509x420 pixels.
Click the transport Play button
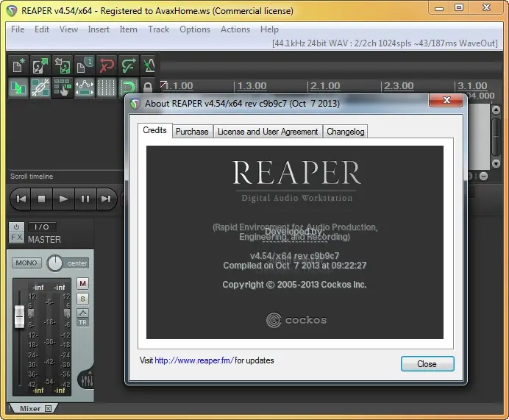pyautogui.click(x=63, y=199)
